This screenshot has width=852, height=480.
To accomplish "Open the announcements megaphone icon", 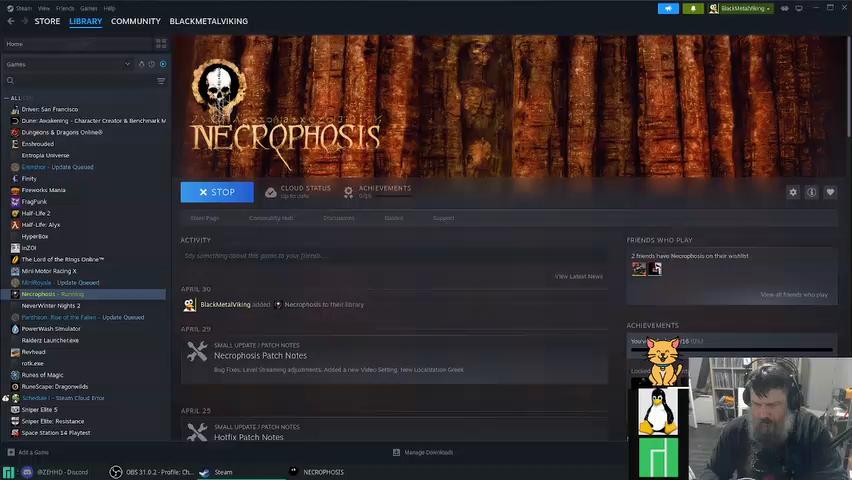I will point(668,9).
